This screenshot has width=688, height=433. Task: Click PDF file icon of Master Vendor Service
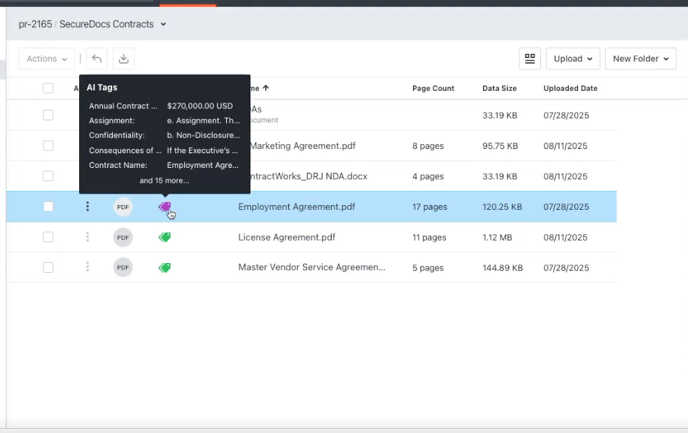click(123, 268)
